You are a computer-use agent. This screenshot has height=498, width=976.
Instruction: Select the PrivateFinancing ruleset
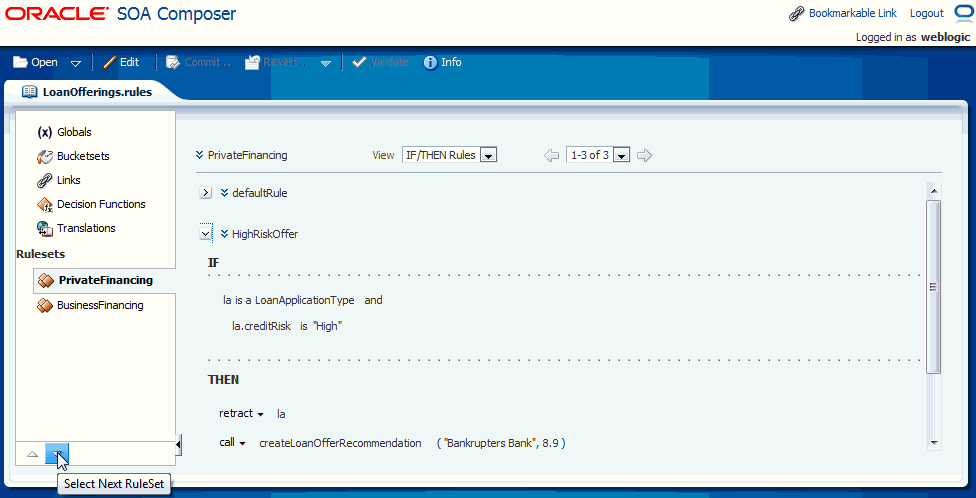click(x=106, y=280)
